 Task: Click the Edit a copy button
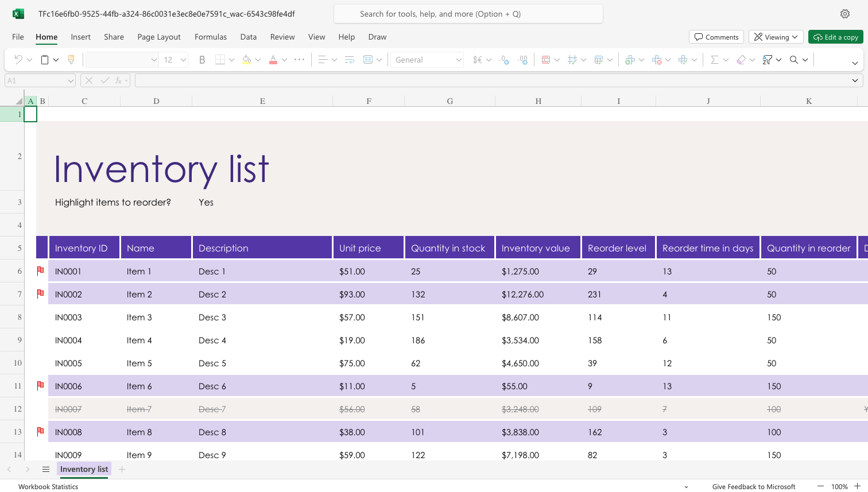tap(836, 36)
